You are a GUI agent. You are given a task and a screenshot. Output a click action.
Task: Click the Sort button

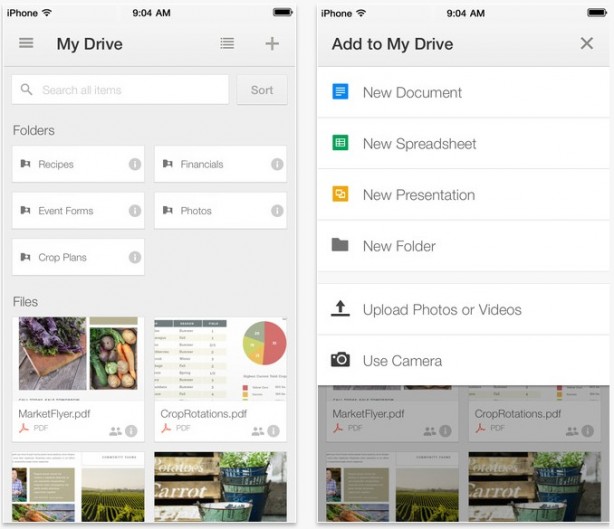click(262, 90)
